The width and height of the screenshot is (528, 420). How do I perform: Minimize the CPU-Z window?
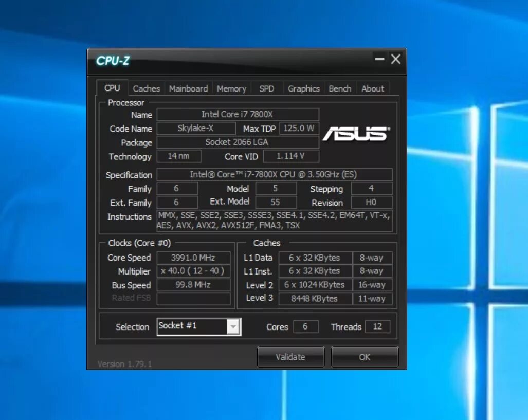click(x=379, y=59)
